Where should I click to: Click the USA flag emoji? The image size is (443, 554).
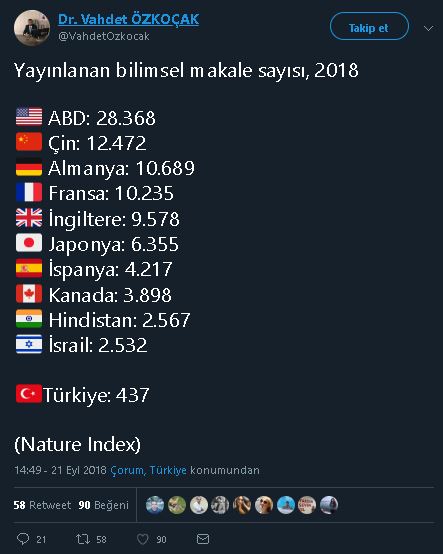pos(29,117)
